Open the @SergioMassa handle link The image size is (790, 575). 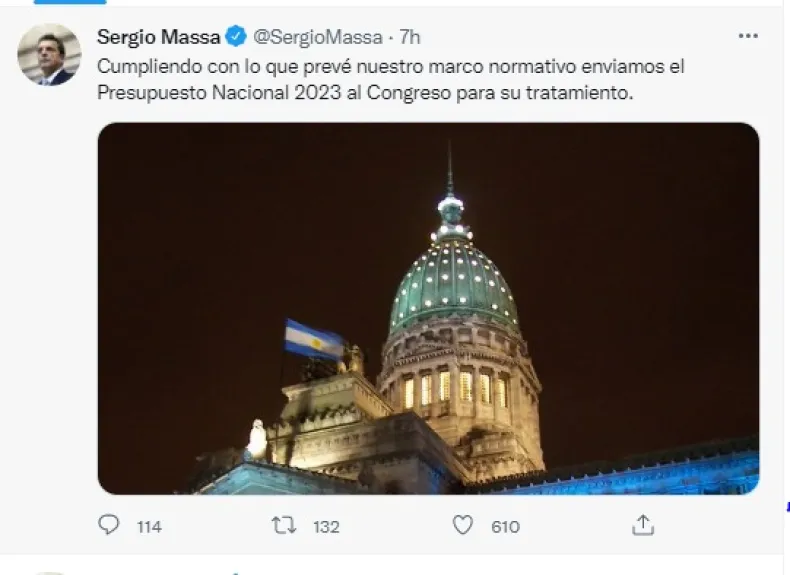317,37
